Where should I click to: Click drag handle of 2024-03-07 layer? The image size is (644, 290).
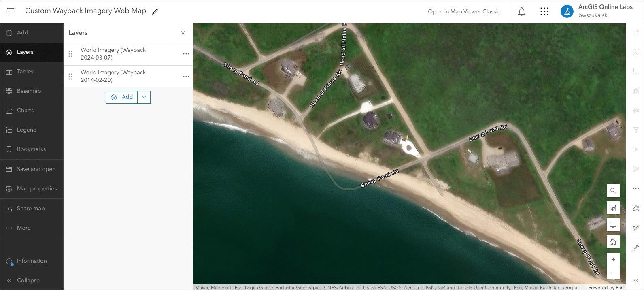click(70, 54)
